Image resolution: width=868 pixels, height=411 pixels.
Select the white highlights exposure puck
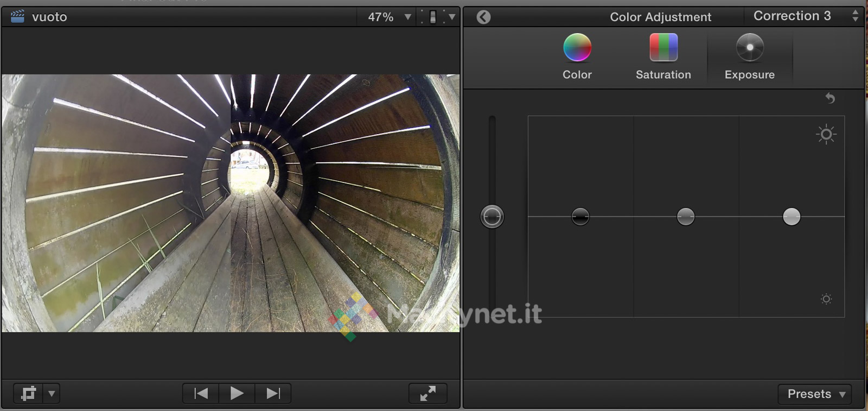[x=791, y=217]
